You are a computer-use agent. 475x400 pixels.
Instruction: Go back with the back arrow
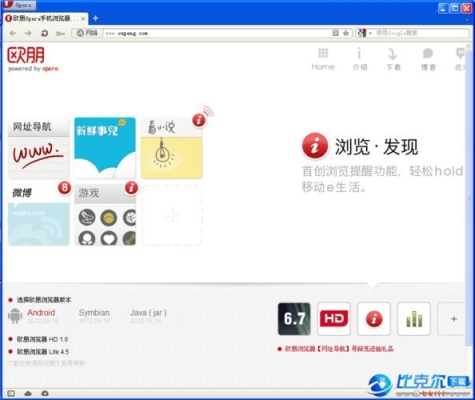click(x=13, y=33)
